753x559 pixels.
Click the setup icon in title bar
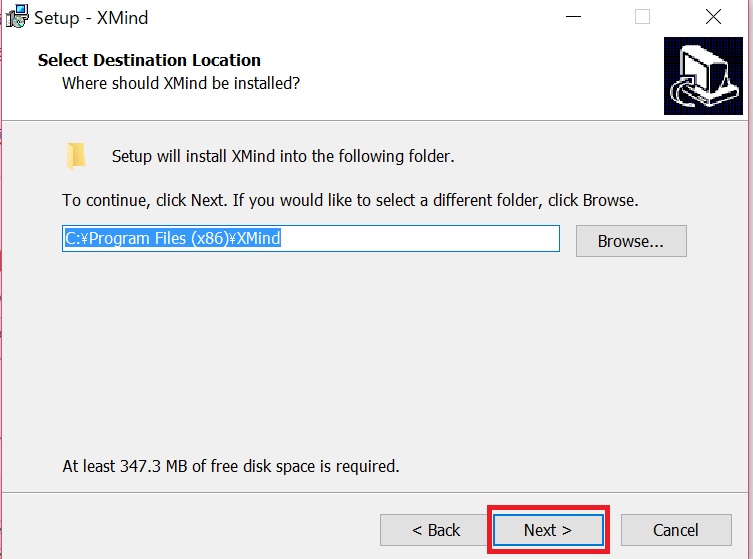(17, 17)
